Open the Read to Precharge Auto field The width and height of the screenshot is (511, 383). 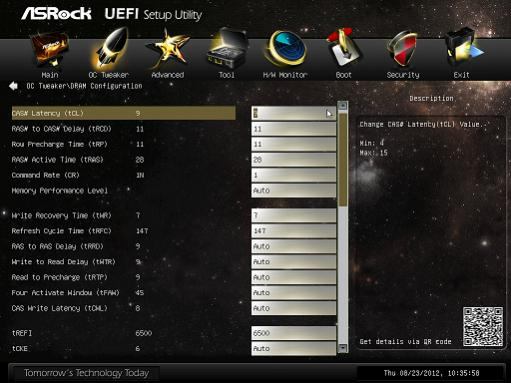(x=294, y=277)
